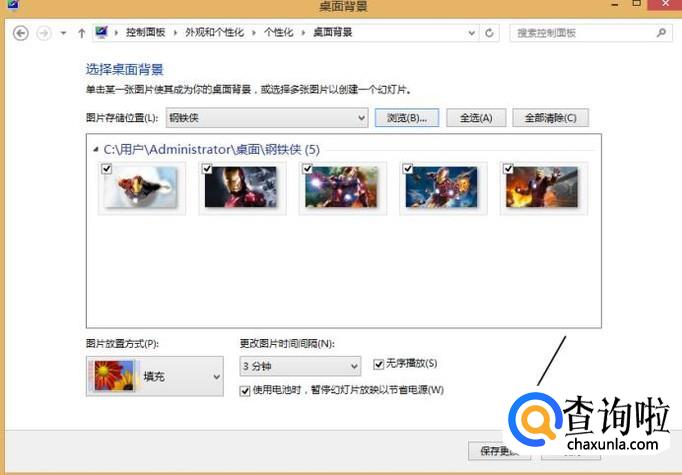The height and width of the screenshot is (475, 682).
Task: Select the blue sky Iron Man thumbnail
Action: [x=442, y=187]
